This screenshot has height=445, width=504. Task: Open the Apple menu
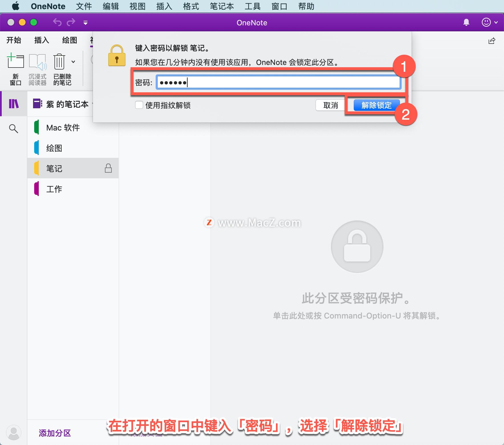click(16, 6)
